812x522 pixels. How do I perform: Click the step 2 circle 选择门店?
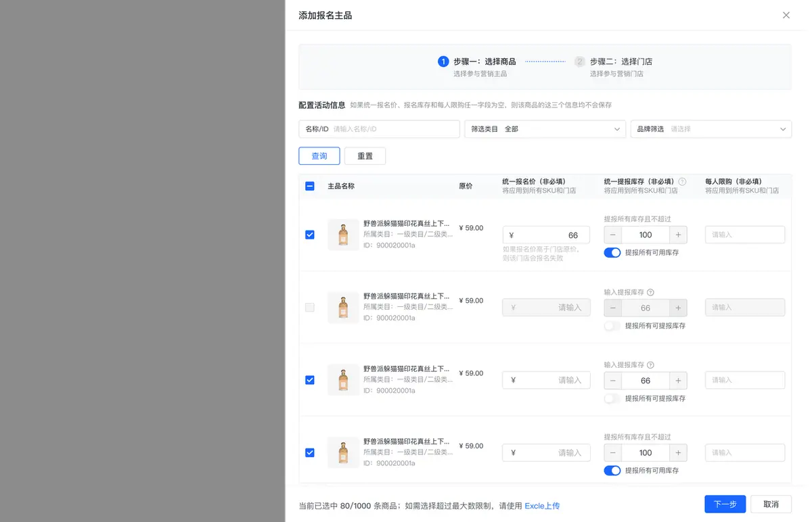point(579,62)
